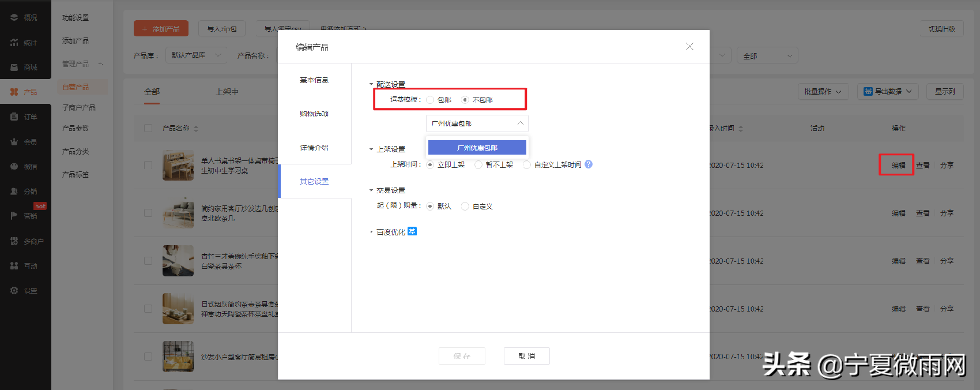Click the help question mark beside 自定义上架时间

tap(589, 164)
